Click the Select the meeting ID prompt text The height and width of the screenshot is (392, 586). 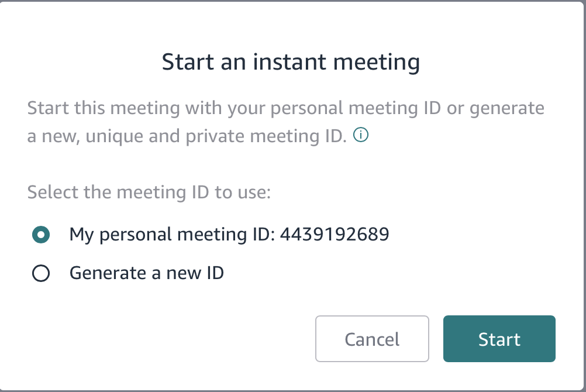[149, 192]
